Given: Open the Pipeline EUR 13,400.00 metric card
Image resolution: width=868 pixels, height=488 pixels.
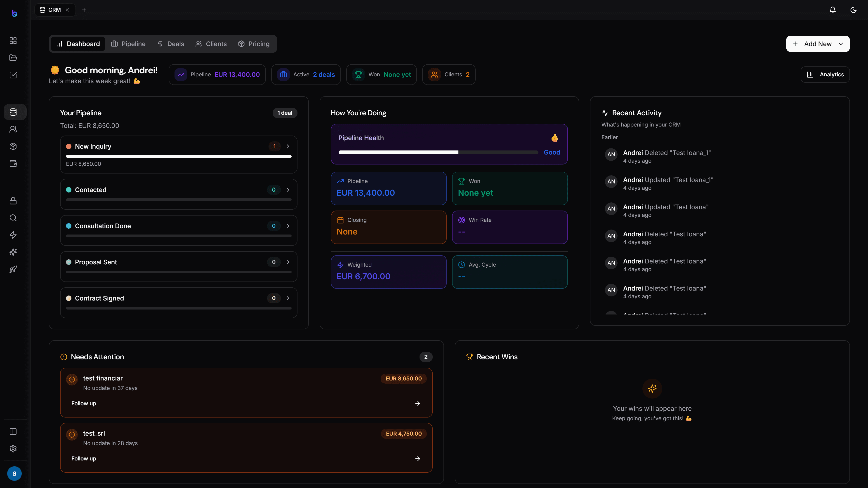Looking at the screenshot, I should tap(389, 189).
